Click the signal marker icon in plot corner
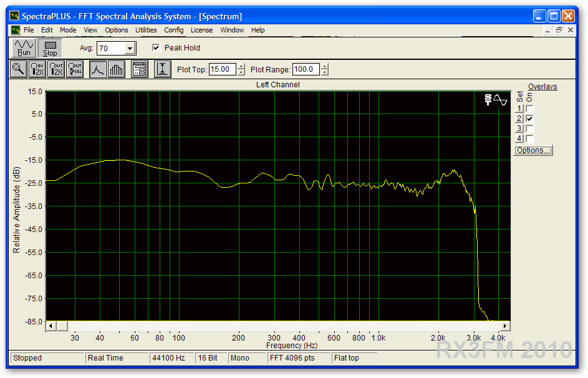The width and height of the screenshot is (588, 378). pyautogui.click(x=496, y=100)
